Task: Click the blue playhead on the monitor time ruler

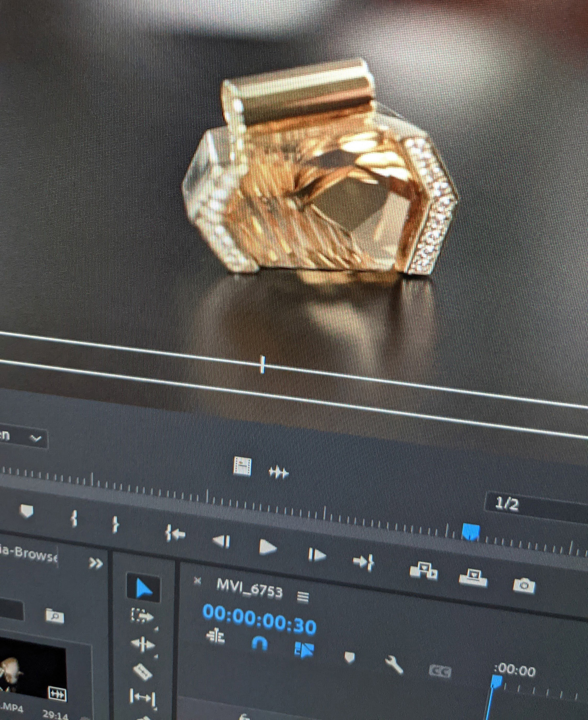Action: point(471,532)
